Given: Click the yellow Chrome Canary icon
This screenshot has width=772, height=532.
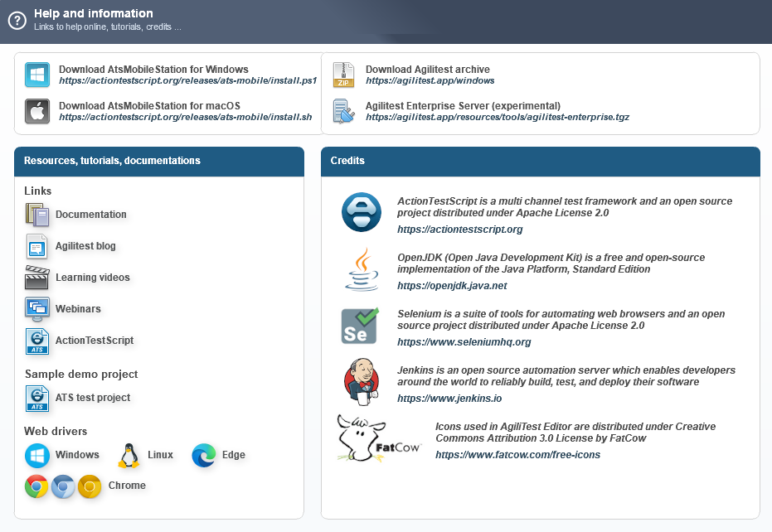Looking at the screenshot, I should [x=90, y=486].
